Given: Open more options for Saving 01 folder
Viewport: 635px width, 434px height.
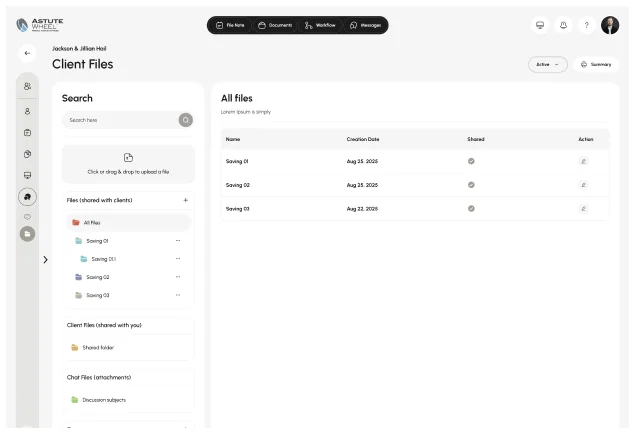Looking at the screenshot, I should click(178, 240).
